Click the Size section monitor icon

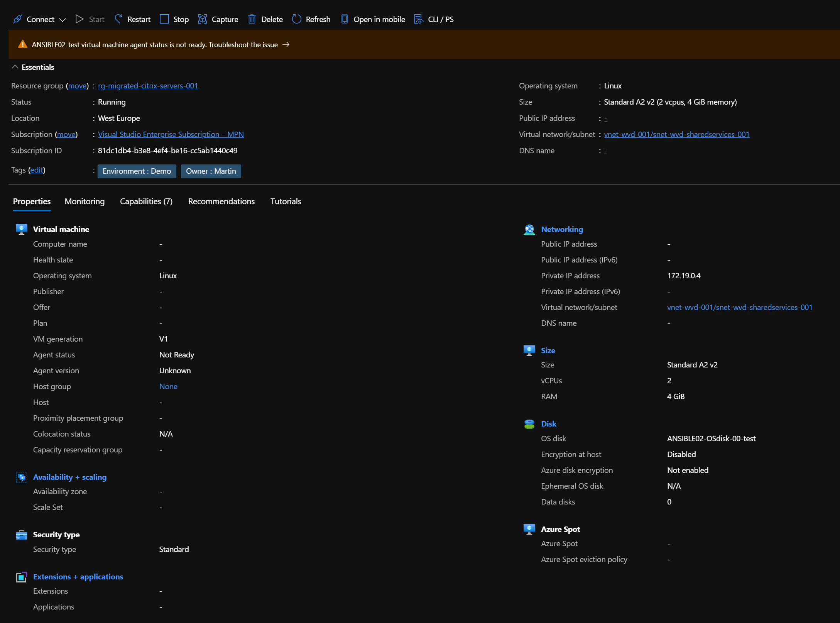[x=529, y=350]
